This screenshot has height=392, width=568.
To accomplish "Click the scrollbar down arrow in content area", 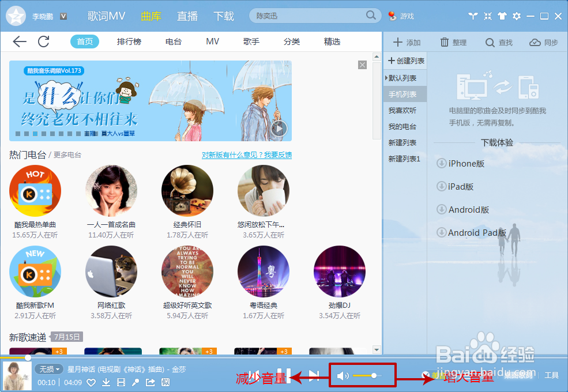I will click(x=377, y=349).
